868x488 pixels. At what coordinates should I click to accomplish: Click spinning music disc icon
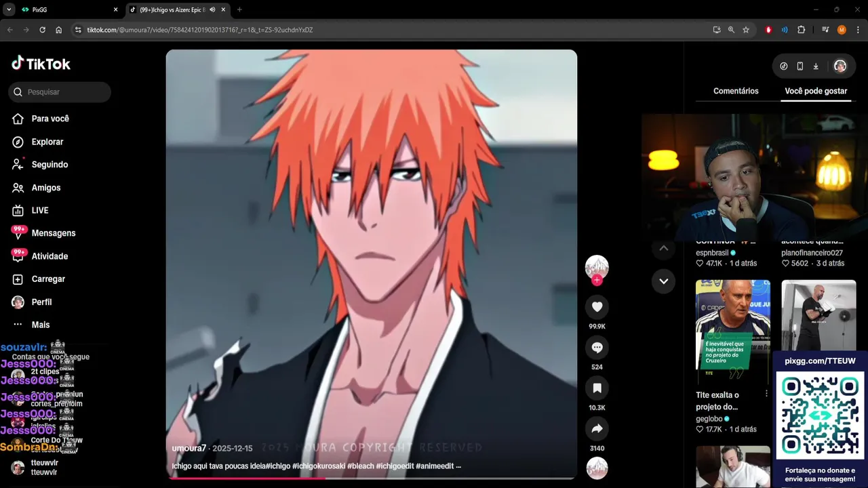(597, 468)
